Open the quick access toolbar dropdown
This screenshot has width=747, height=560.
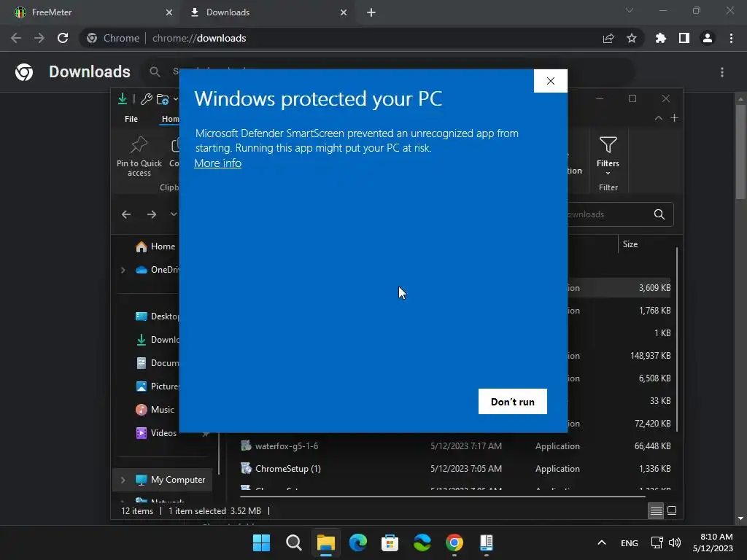[x=176, y=99]
